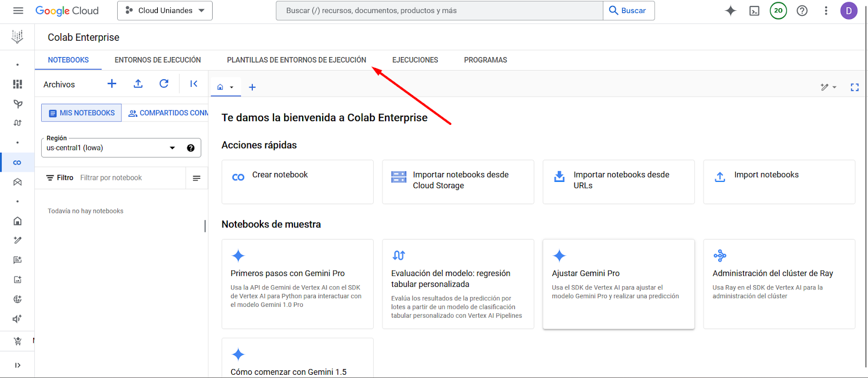The image size is (868, 378).
Task: Open the home tab dropdown arrow
Action: coord(232,87)
